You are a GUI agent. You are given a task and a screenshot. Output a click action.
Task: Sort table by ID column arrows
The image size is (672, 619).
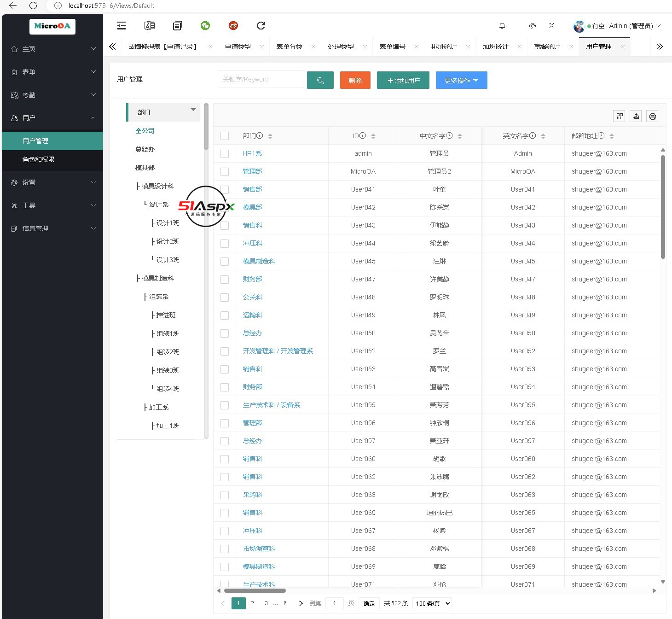[x=373, y=136]
